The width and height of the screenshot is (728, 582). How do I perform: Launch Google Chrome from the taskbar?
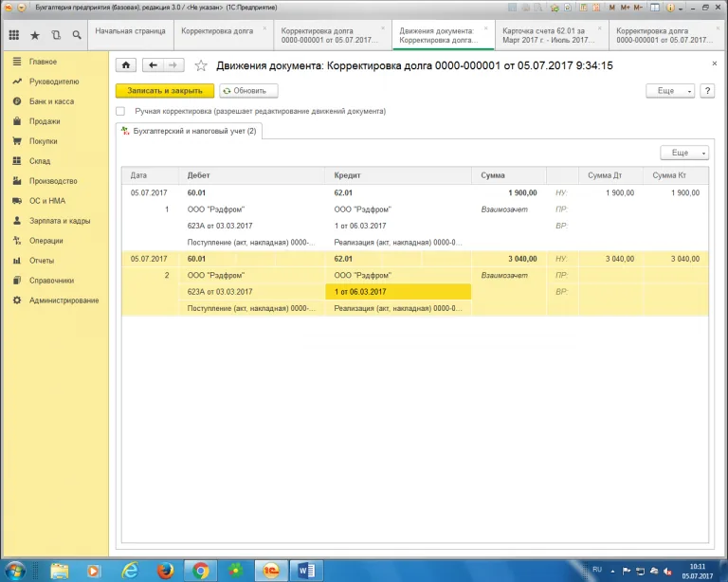200,571
